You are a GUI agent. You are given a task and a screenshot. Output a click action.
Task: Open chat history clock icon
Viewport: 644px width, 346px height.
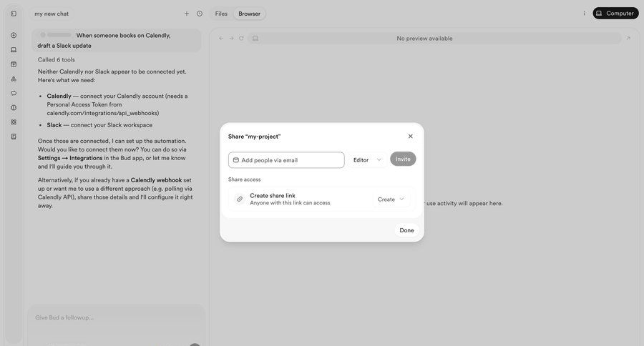click(x=200, y=14)
